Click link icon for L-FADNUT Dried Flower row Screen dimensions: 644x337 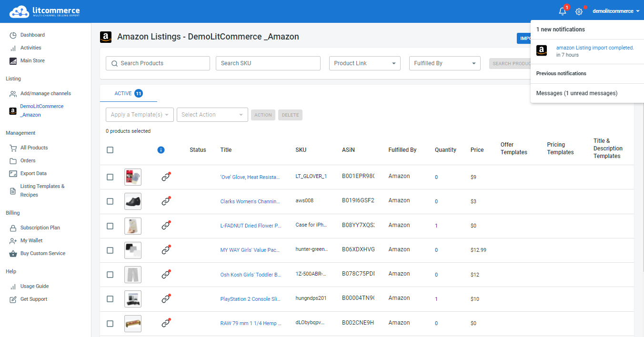(x=166, y=226)
